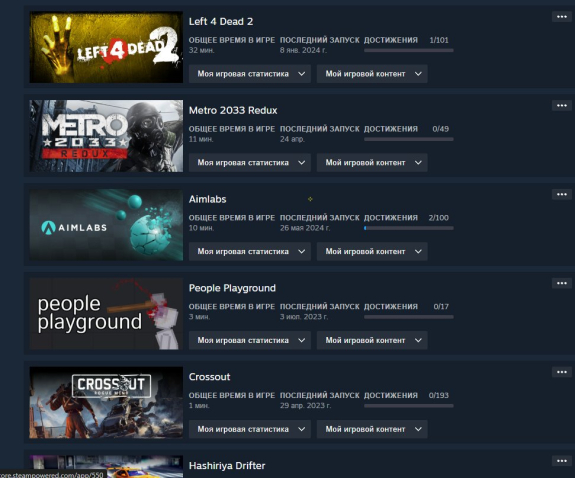Open the three-dot menu for Crossout
Screen dimensions: 575x478
561,372
